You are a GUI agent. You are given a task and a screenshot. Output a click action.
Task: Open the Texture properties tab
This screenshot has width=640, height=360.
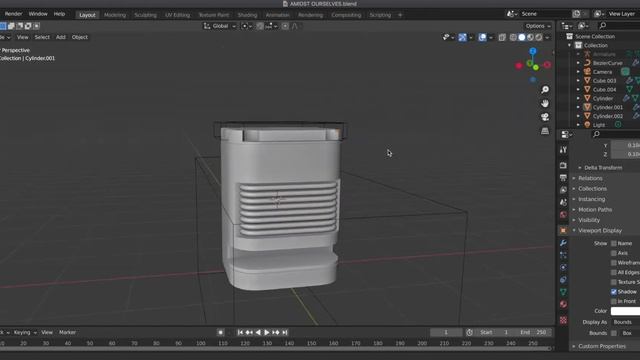pyautogui.click(x=563, y=320)
